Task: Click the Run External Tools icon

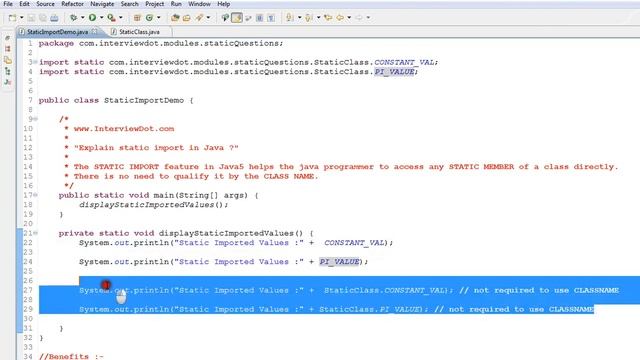Action: [x=111, y=18]
